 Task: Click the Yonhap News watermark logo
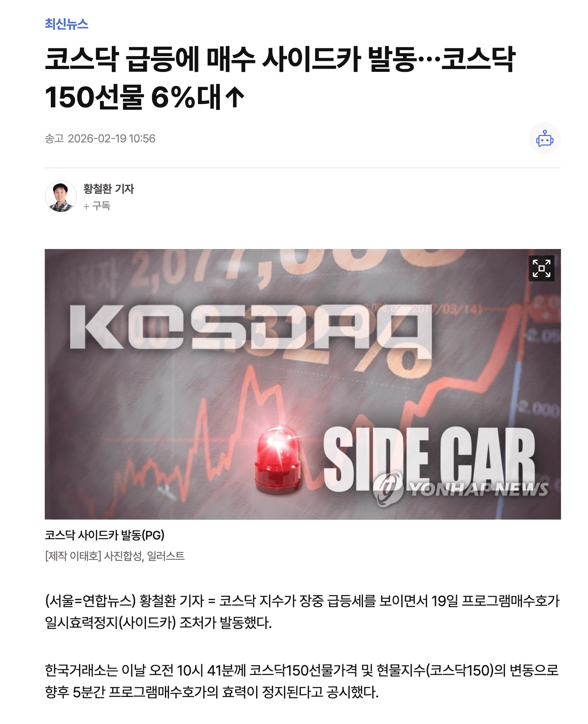tap(461, 488)
